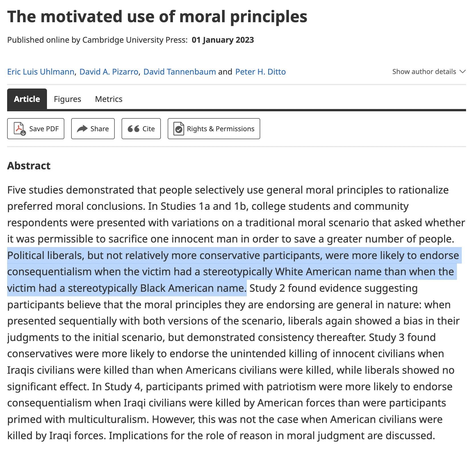Click the Share arrow icon

[x=82, y=129]
